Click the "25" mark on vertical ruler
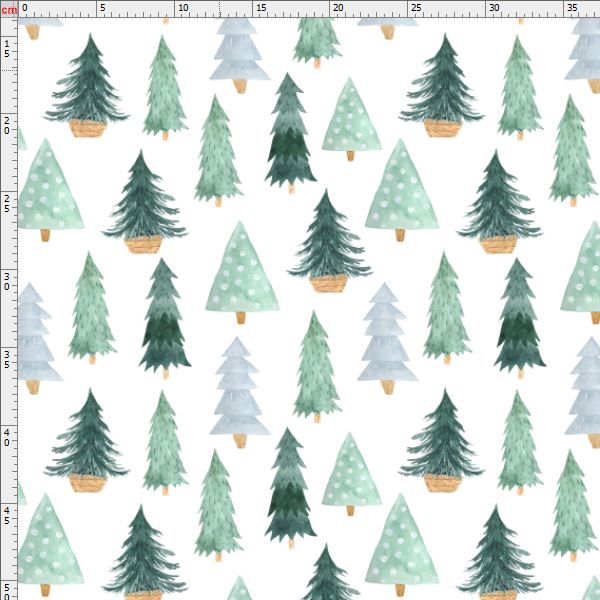 click(7, 204)
